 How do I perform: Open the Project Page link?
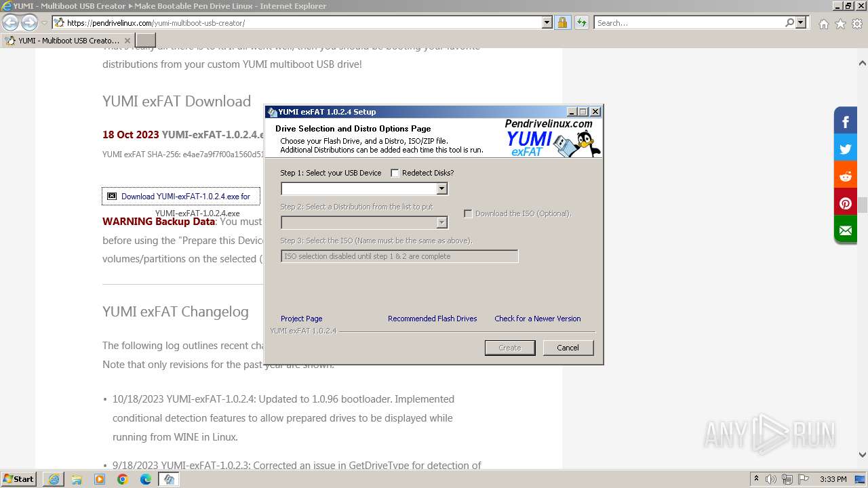click(x=301, y=319)
